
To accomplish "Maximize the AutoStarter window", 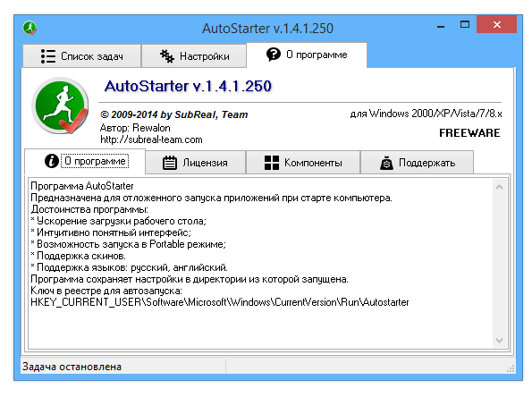I will coord(465,24).
